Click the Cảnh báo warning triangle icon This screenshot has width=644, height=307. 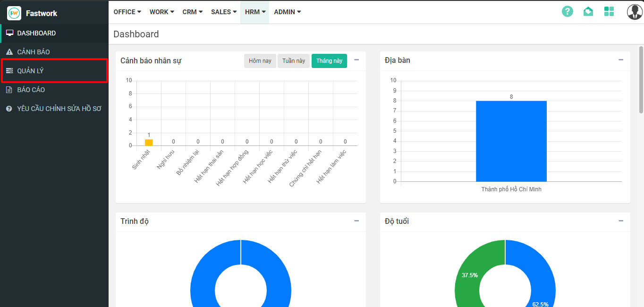(9, 52)
